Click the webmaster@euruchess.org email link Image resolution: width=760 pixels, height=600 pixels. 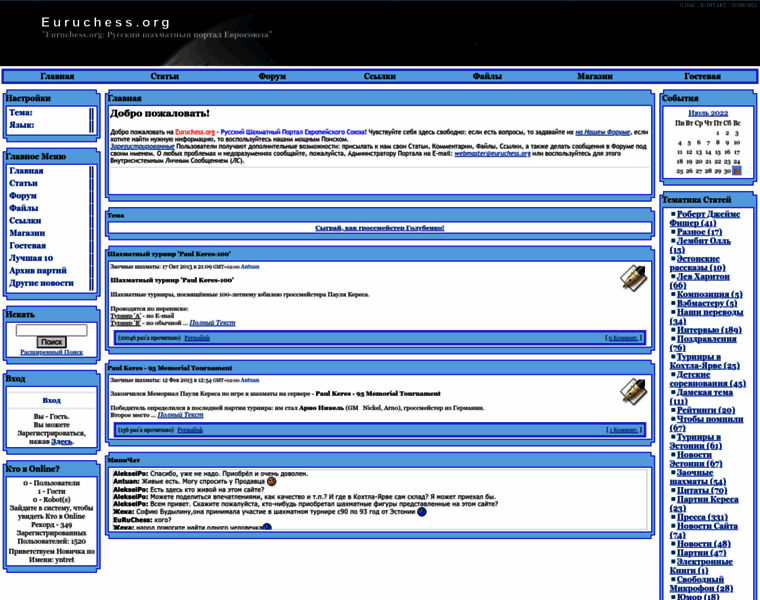click(x=492, y=153)
